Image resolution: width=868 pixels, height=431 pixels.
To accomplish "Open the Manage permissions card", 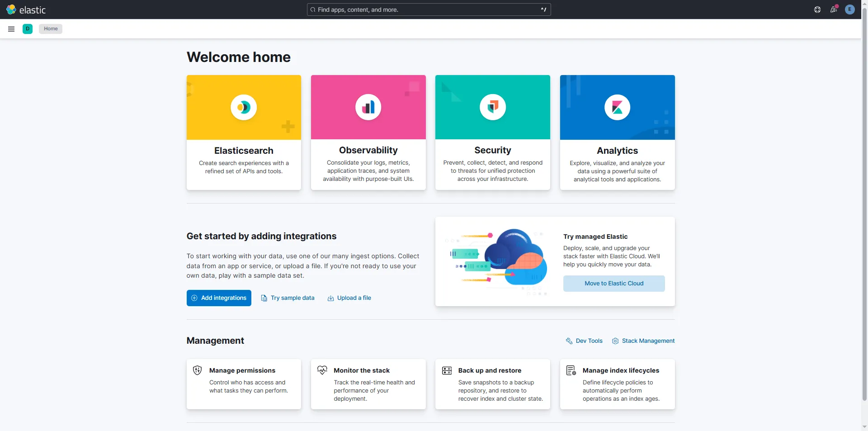I will [244, 384].
